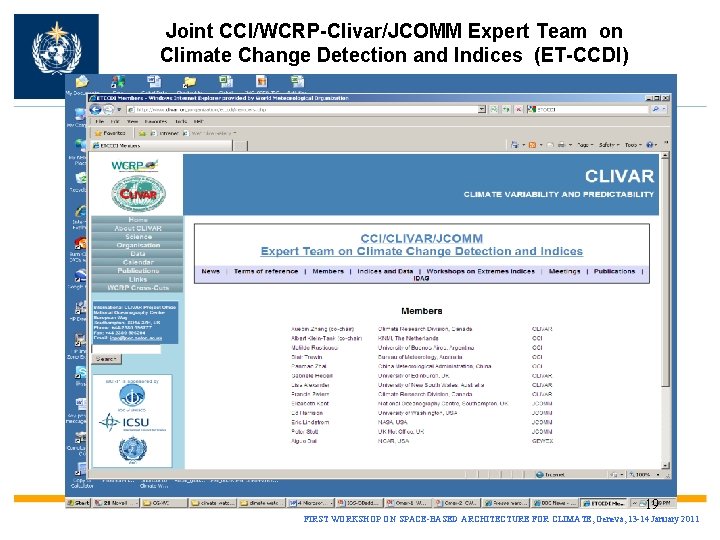Open My Documents desktop icon
This screenshot has width=720, height=540.
(x=82, y=85)
